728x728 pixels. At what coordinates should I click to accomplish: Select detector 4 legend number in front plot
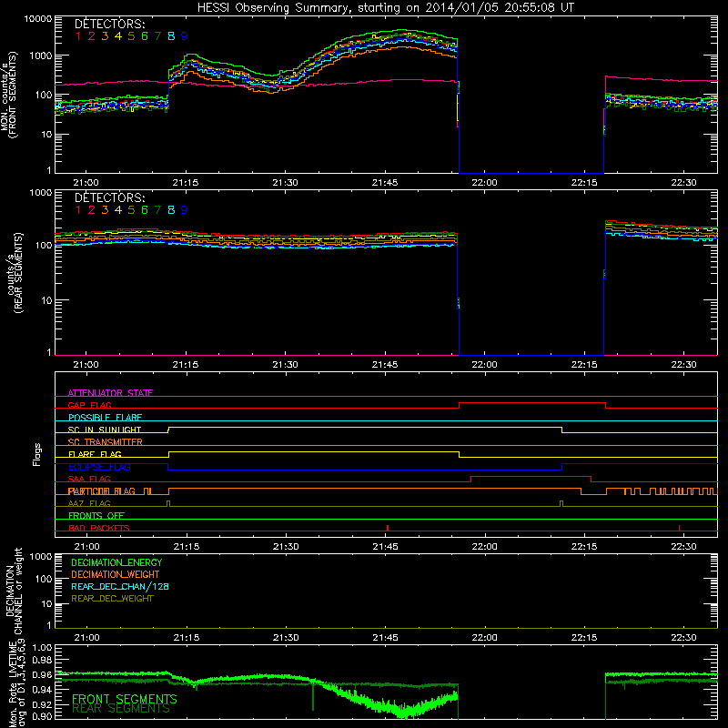118,36
